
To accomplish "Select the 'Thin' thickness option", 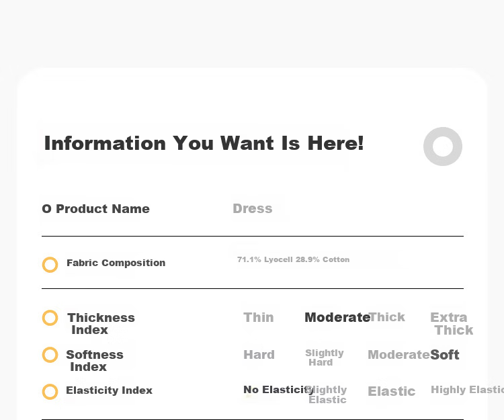I will point(259,317).
